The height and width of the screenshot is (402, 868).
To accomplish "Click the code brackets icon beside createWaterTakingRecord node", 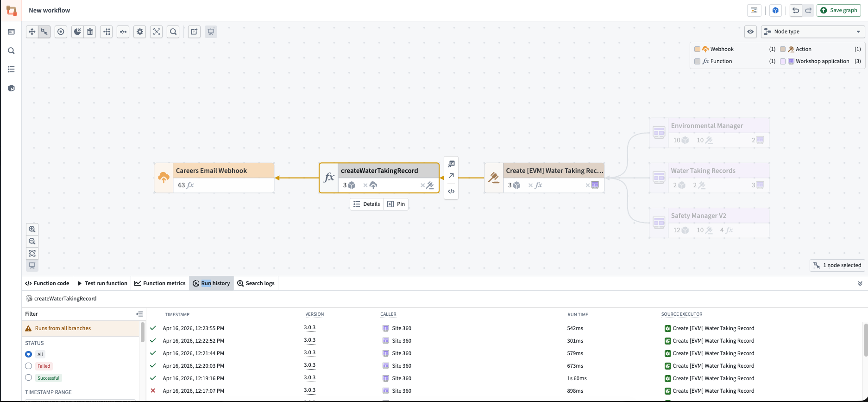I will [451, 191].
